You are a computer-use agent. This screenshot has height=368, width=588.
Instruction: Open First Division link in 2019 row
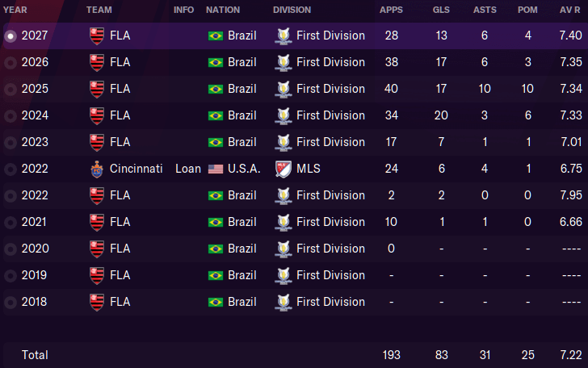[330, 275]
